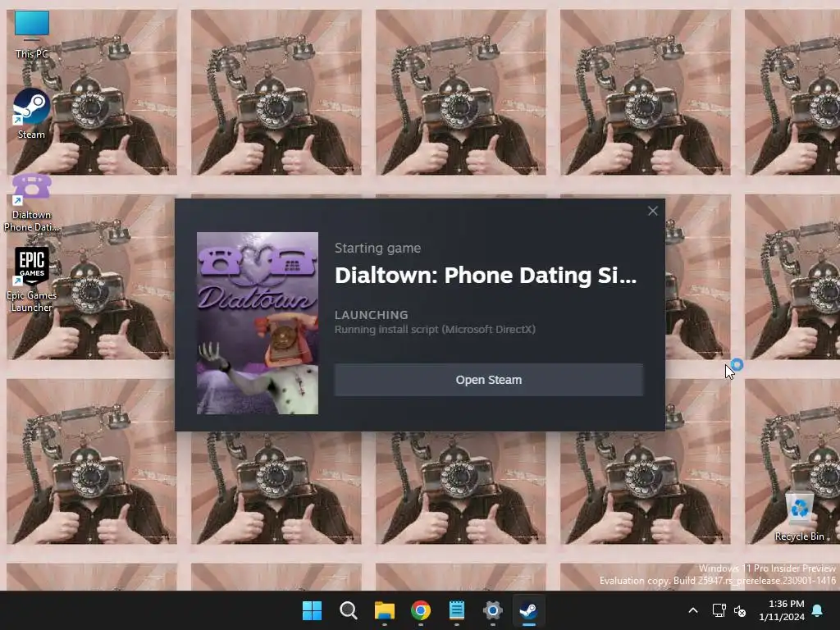Open the clock showing 1:36 PM
The image size is (840, 630).
click(782, 610)
